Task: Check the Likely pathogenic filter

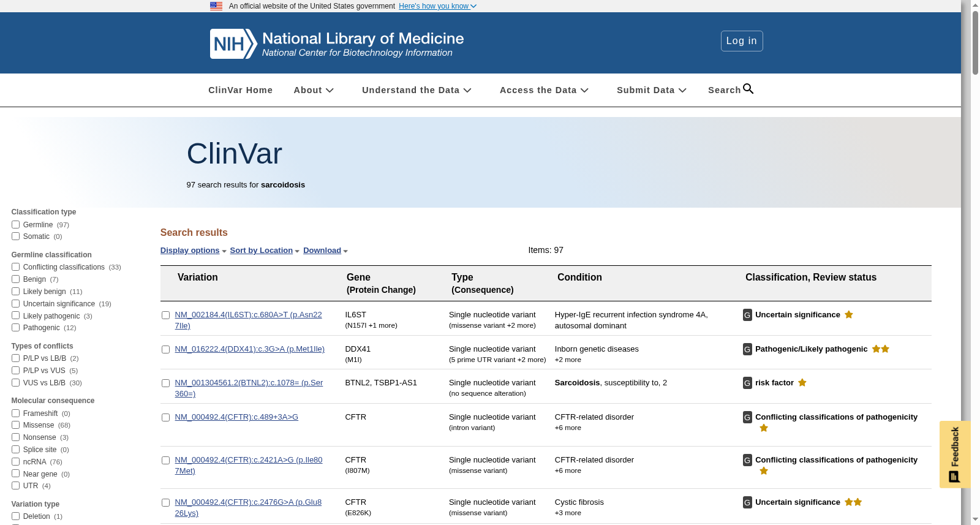Action: coord(15,315)
